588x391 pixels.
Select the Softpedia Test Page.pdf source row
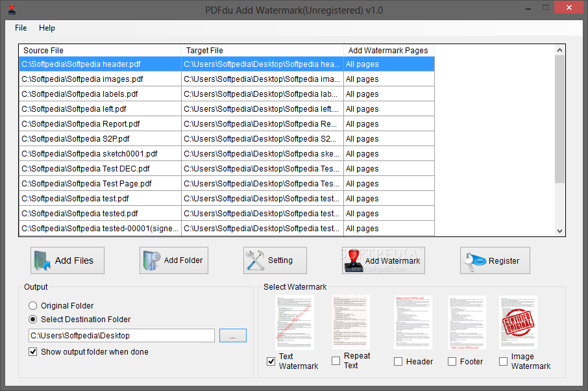pos(100,184)
